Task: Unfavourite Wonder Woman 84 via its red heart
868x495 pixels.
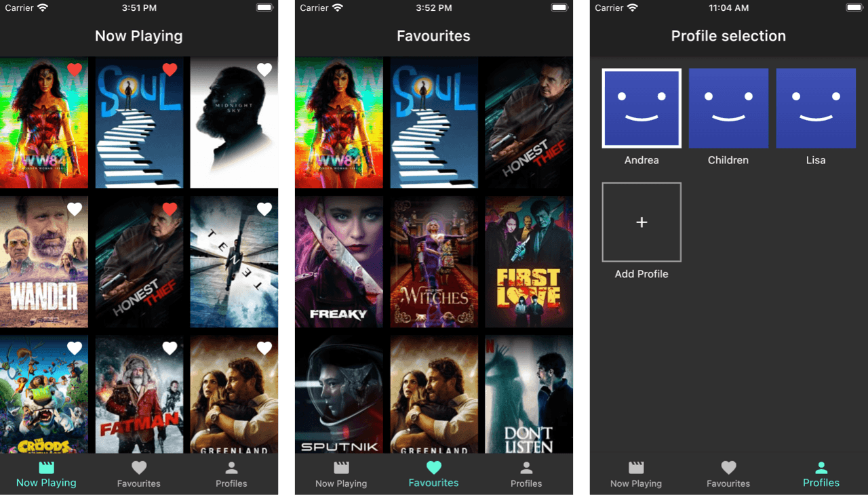Action: (75, 69)
